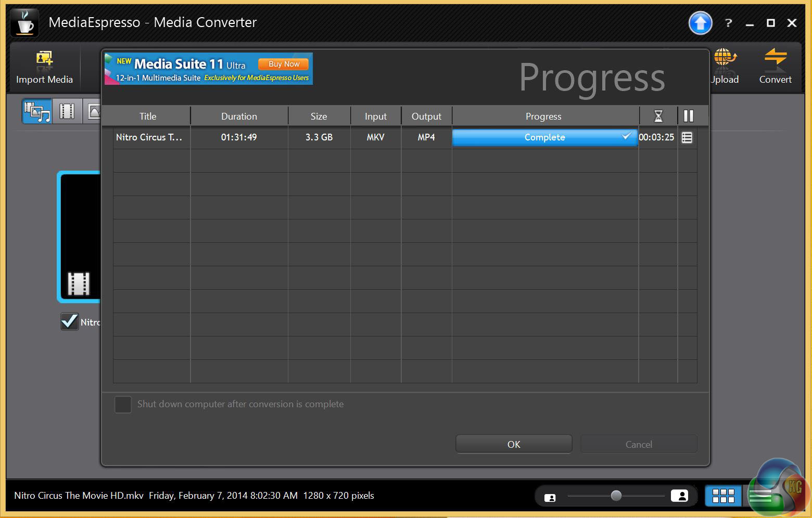Switch to grid thumbnail view
Screen dimensions: 812x518
pyautogui.click(x=723, y=496)
